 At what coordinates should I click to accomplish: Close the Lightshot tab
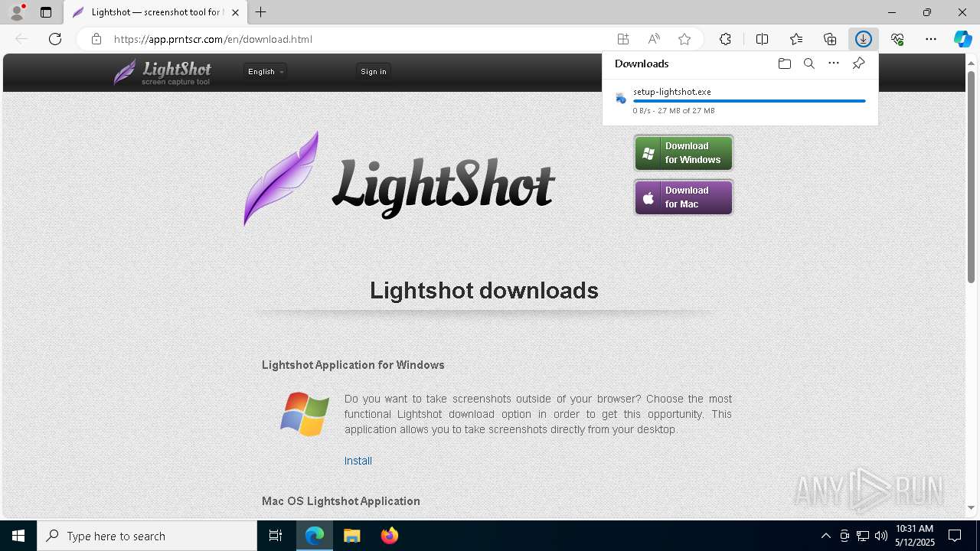[236, 12]
